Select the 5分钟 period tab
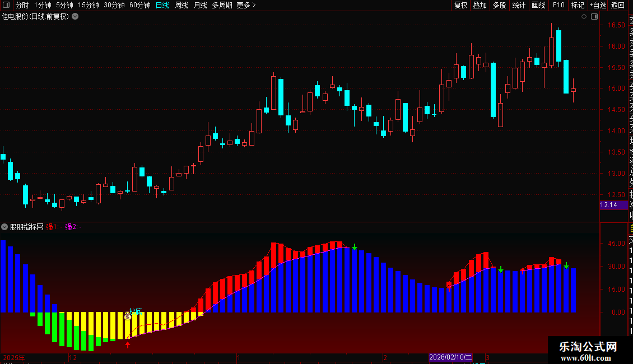633x364 pixels. pos(64,5)
